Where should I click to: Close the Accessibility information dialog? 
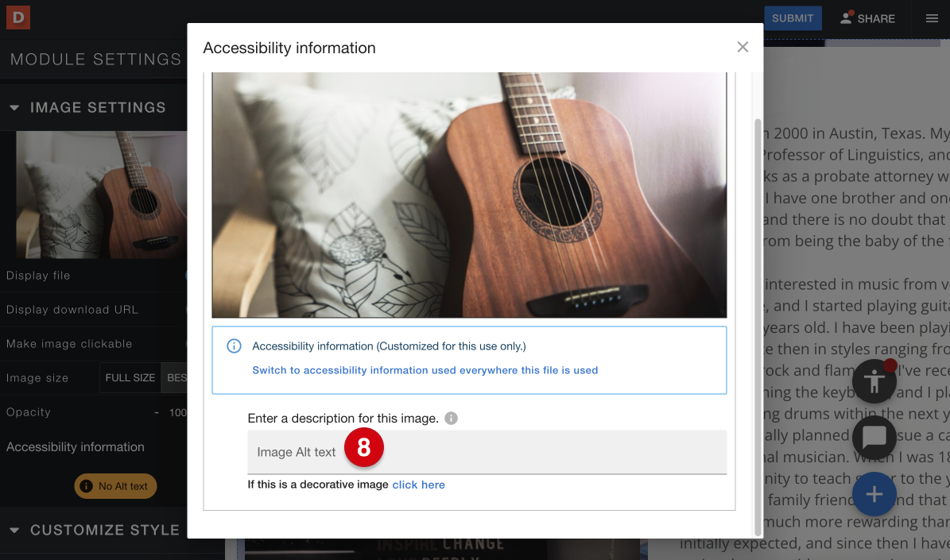point(743,47)
